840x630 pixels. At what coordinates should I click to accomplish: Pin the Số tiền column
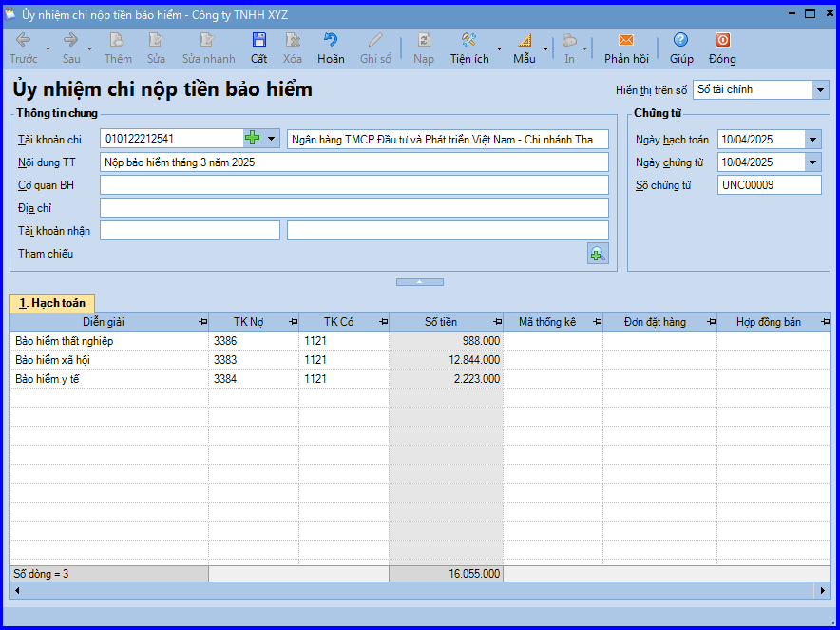497,322
